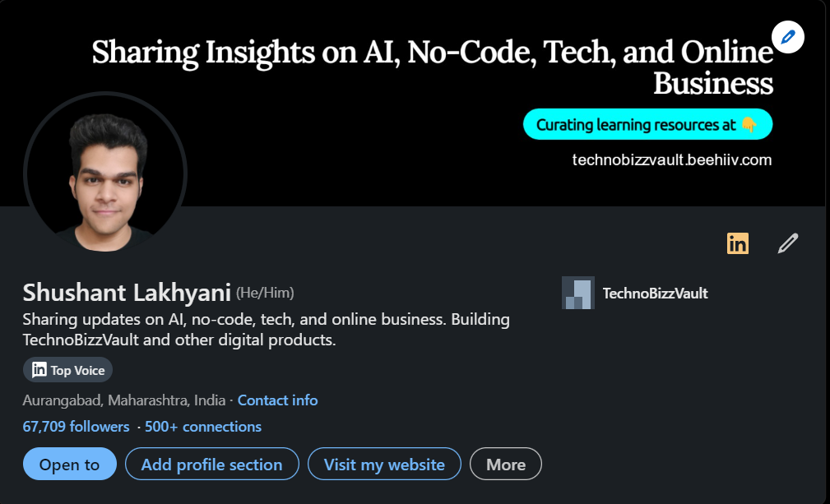Click the Top Voice badge icon

coord(67,369)
